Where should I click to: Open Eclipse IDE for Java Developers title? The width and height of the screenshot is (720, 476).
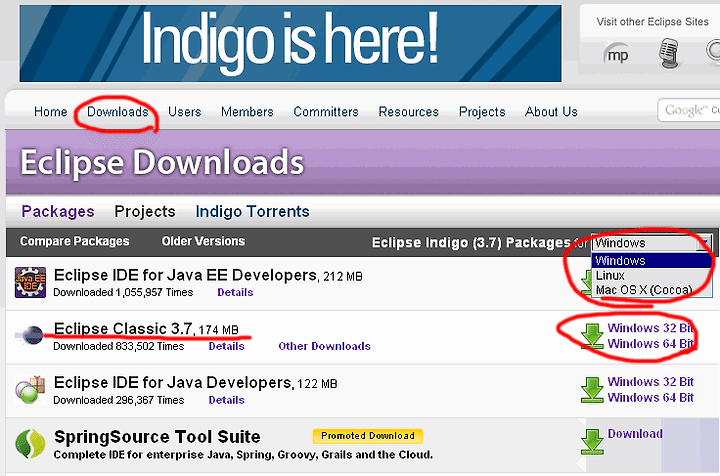[x=173, y=382]
